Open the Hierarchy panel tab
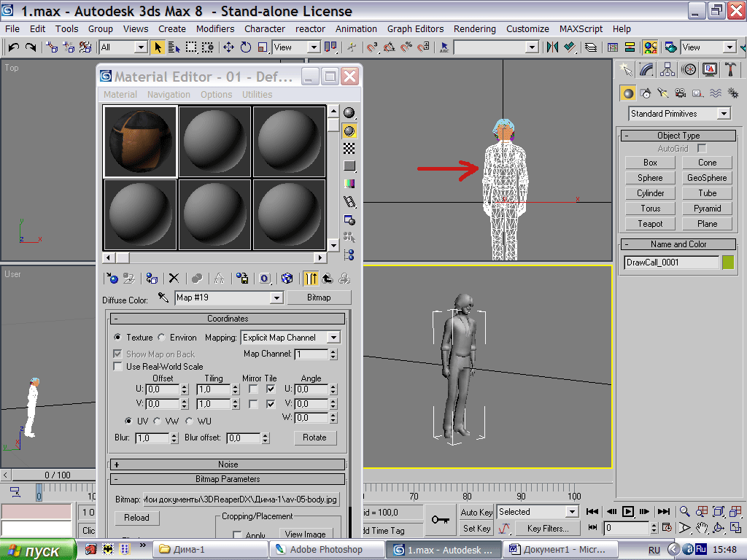 (x=667, y=70)
